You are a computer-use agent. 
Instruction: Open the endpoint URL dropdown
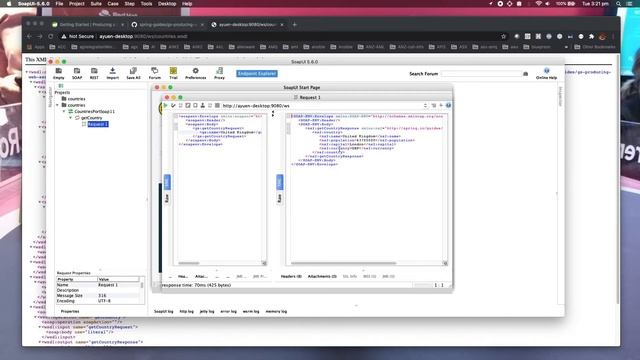425,105
